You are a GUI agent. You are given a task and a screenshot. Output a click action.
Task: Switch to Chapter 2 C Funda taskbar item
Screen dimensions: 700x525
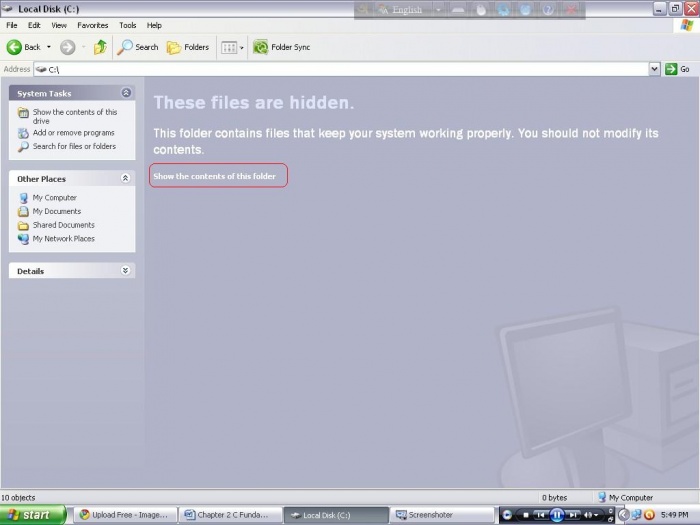tap(230, 515)
